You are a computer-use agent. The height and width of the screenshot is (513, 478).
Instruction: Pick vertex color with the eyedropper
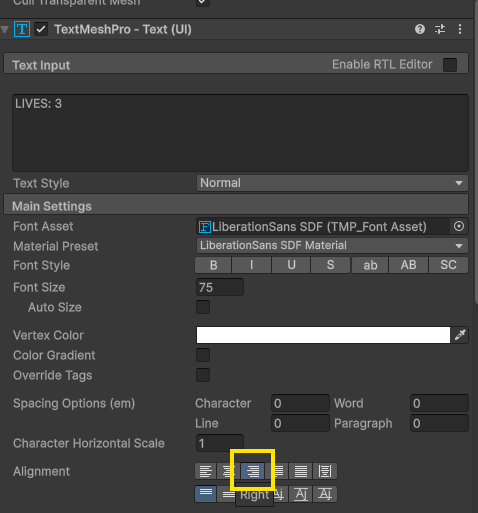pyautogui.click(x=460, y=335)
